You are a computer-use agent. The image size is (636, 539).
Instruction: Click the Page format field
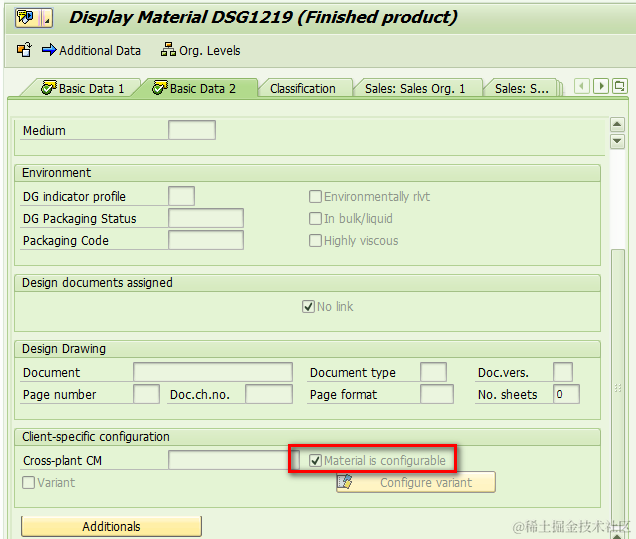(x=437, y=394)
